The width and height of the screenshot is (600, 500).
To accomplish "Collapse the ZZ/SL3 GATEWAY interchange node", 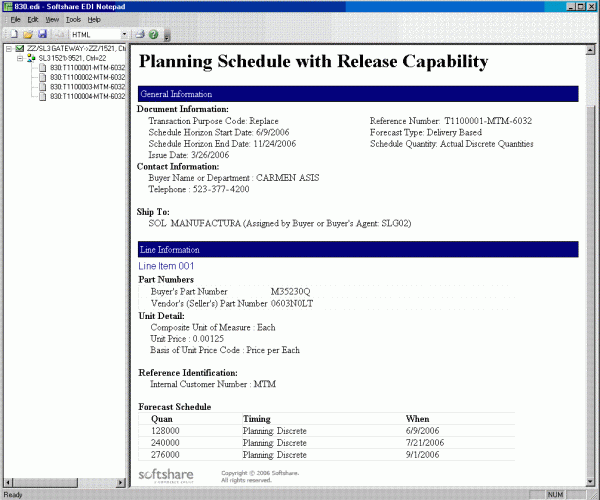I will (x=9, y=49).
